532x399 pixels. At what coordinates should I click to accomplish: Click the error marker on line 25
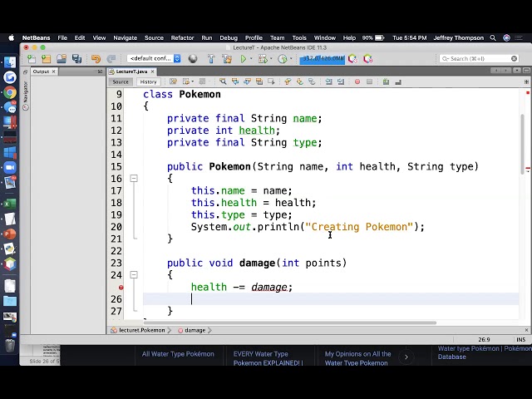tap(121, 287)
